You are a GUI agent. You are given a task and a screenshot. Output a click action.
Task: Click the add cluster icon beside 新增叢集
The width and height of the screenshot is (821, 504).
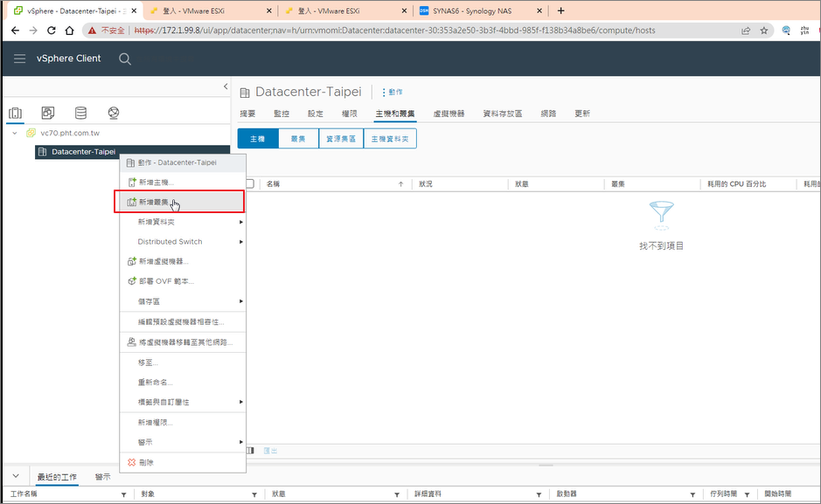point(131,203)
